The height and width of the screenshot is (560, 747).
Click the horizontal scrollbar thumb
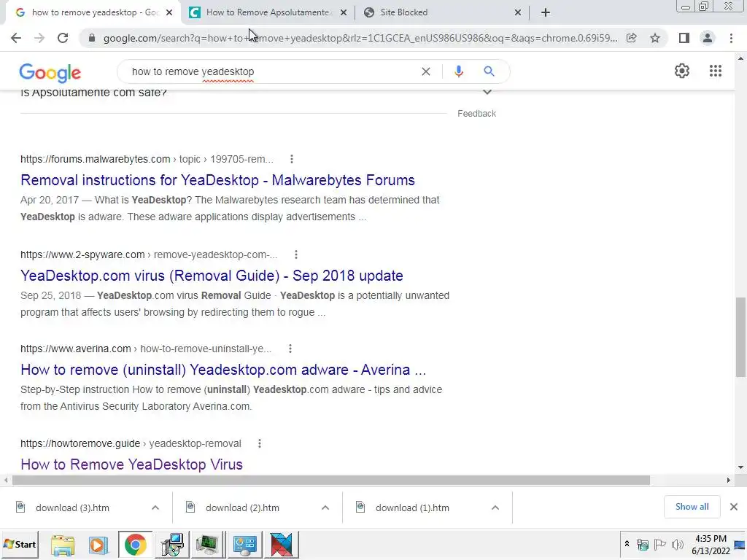331,480
